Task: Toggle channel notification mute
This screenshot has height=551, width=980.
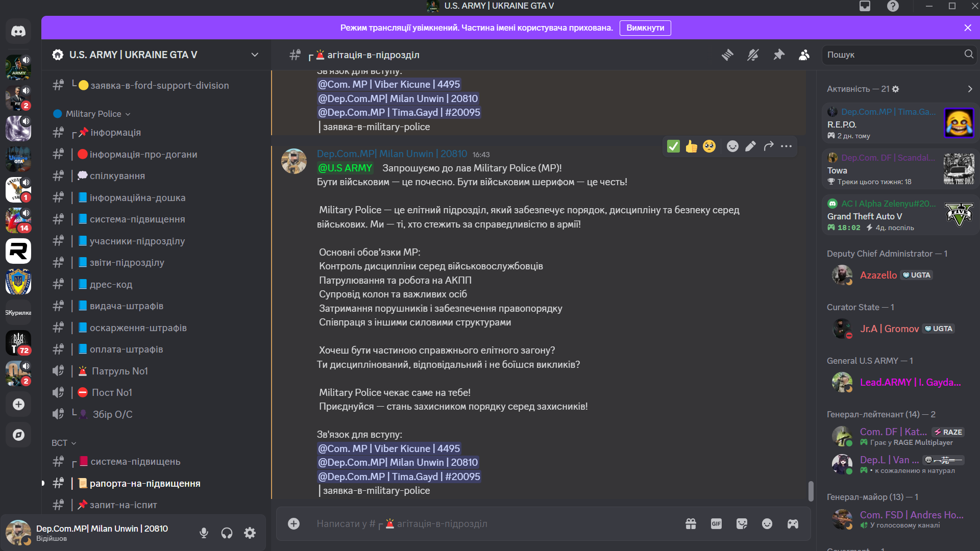Action: coord(753,55)
